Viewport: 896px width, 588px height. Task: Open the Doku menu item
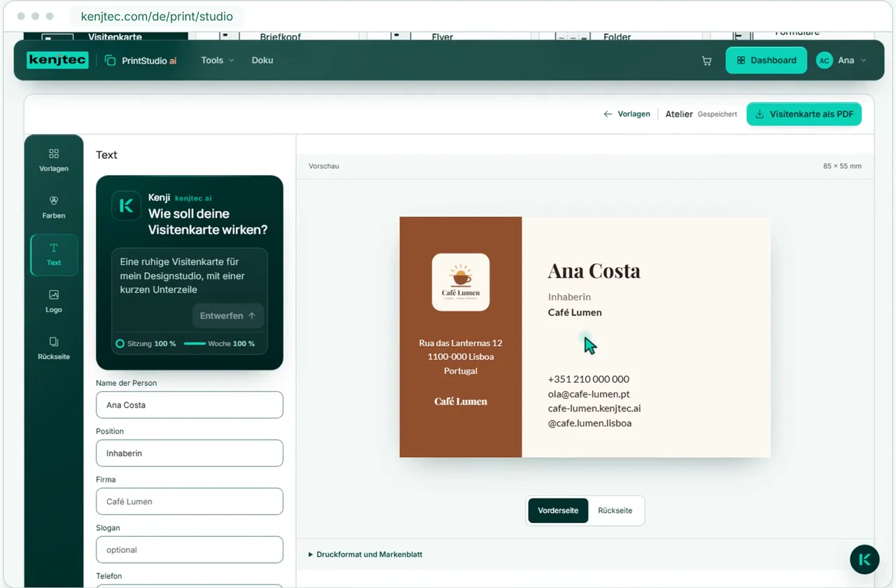click(262, 60)
